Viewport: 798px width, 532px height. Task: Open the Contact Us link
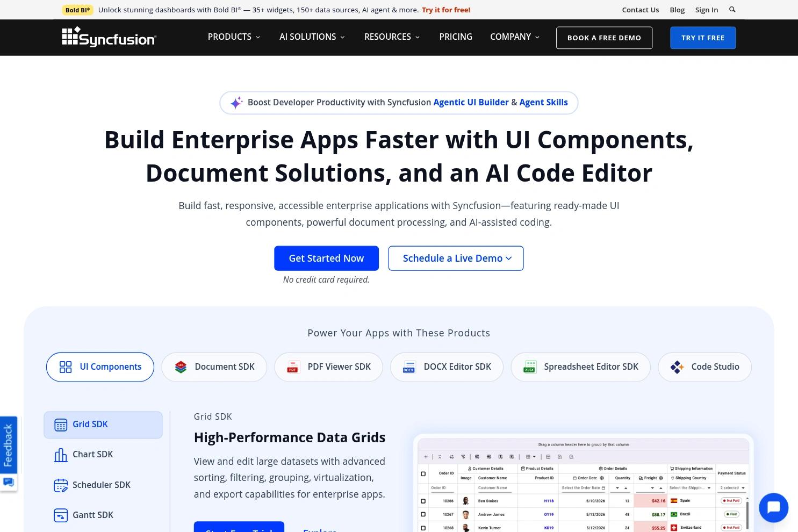(641, 10)
